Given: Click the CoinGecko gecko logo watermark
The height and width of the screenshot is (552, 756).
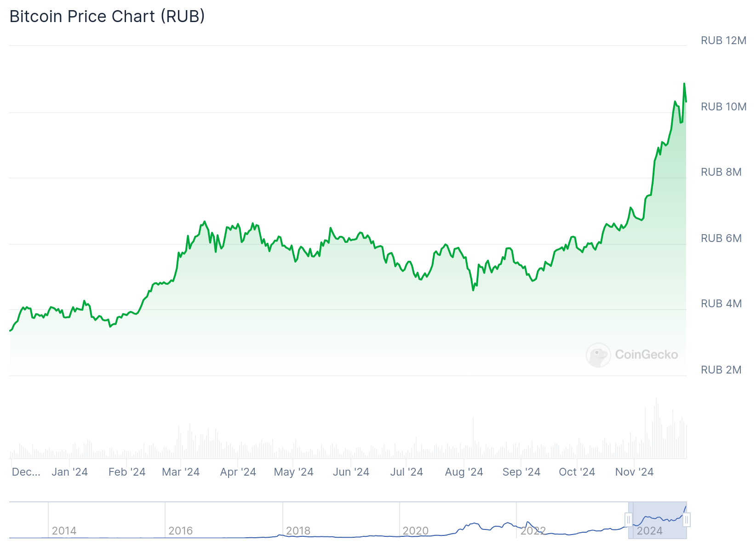Looking at the screenshot, I should point(598,355).
